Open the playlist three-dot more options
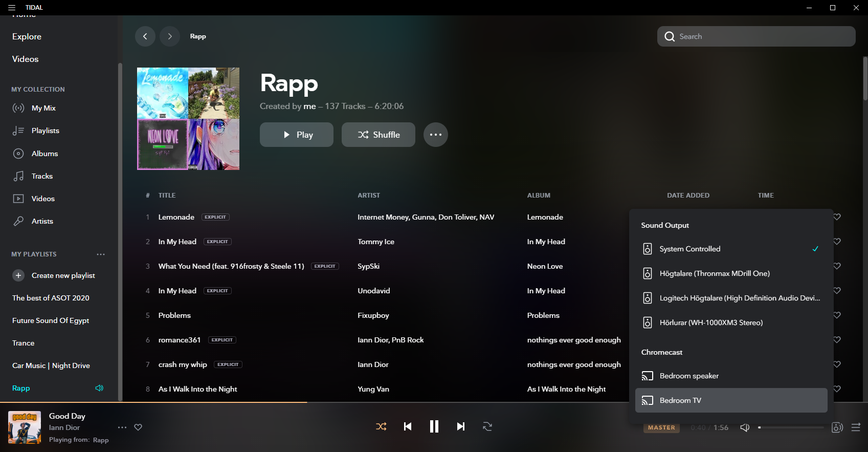The image size is (868, 452). click(436, 135)
